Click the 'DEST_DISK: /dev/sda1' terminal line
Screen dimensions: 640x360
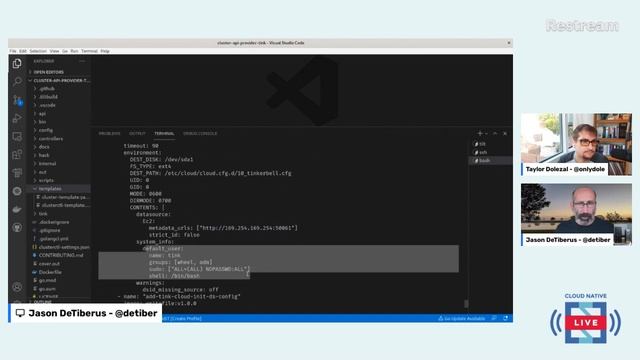(162, 160)
